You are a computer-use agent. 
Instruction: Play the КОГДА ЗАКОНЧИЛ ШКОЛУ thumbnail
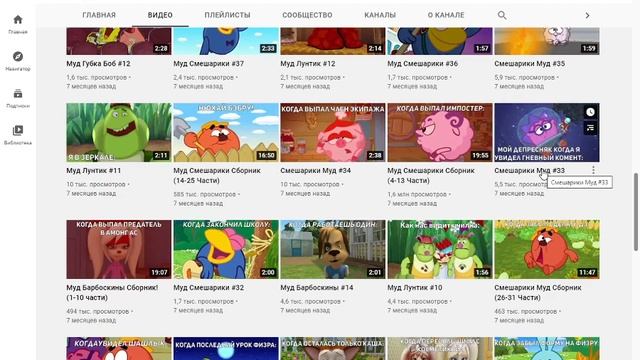[x=226, y=249]
